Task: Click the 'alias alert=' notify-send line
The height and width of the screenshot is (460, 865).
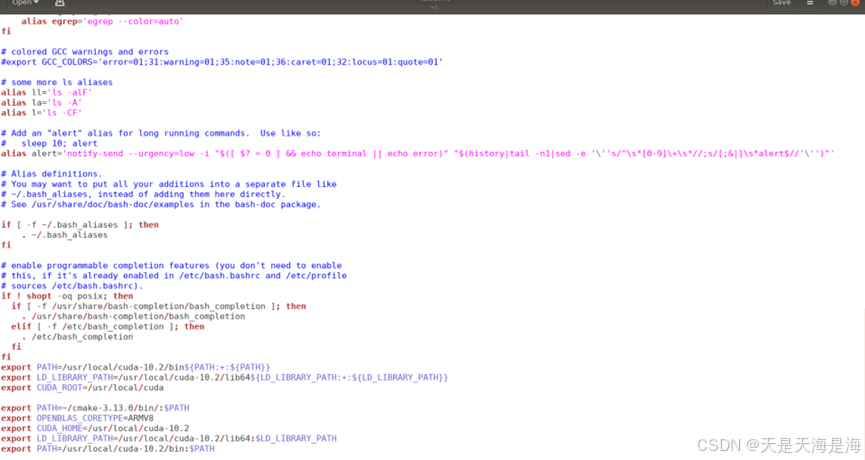Action: [418, 153]
